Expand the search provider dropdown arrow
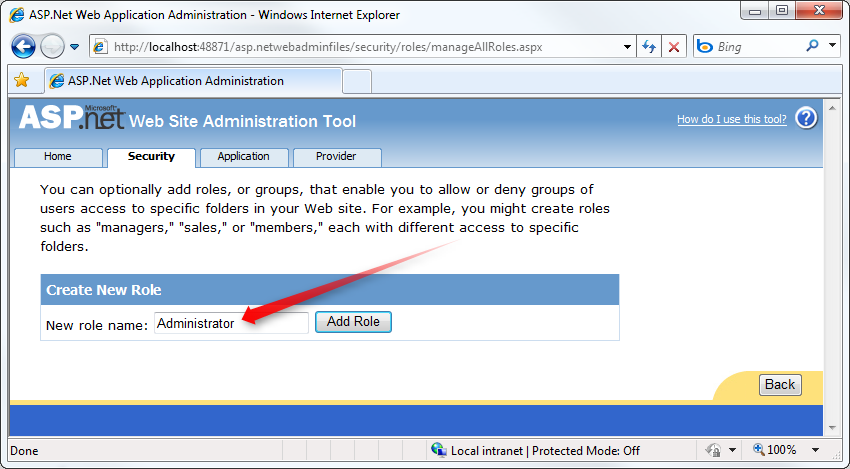The height and width of the screenshot is (469, 850). click(x=833, y=47)
